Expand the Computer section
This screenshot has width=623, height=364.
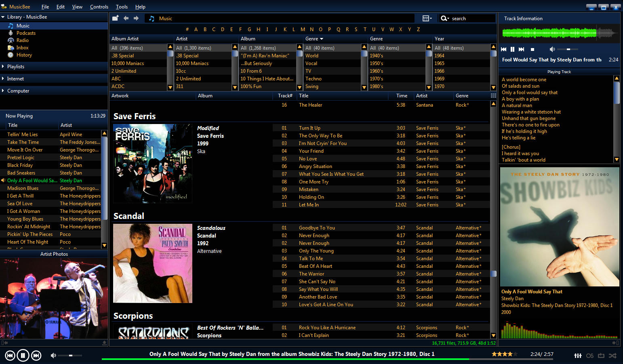(3, 91)
